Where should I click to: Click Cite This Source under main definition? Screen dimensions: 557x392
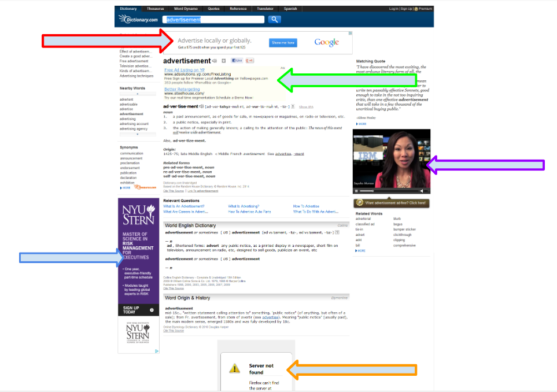174,191
